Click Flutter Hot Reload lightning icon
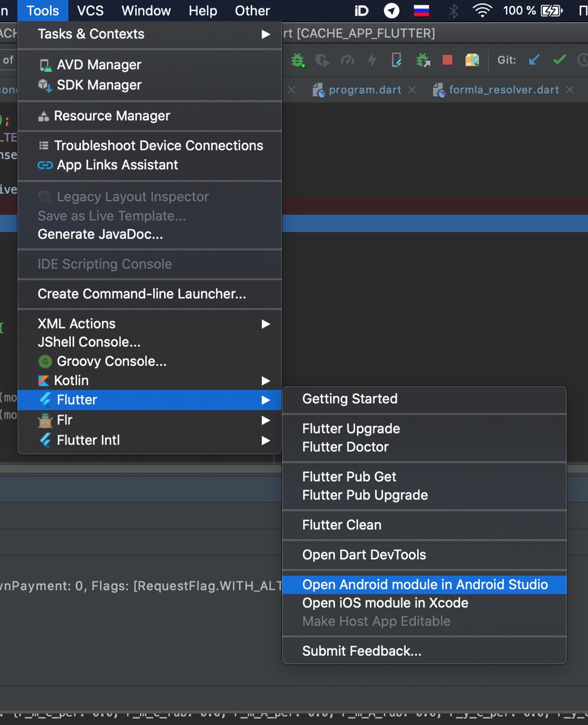Screen dimensions: 588x725 [x=372, y=60]
